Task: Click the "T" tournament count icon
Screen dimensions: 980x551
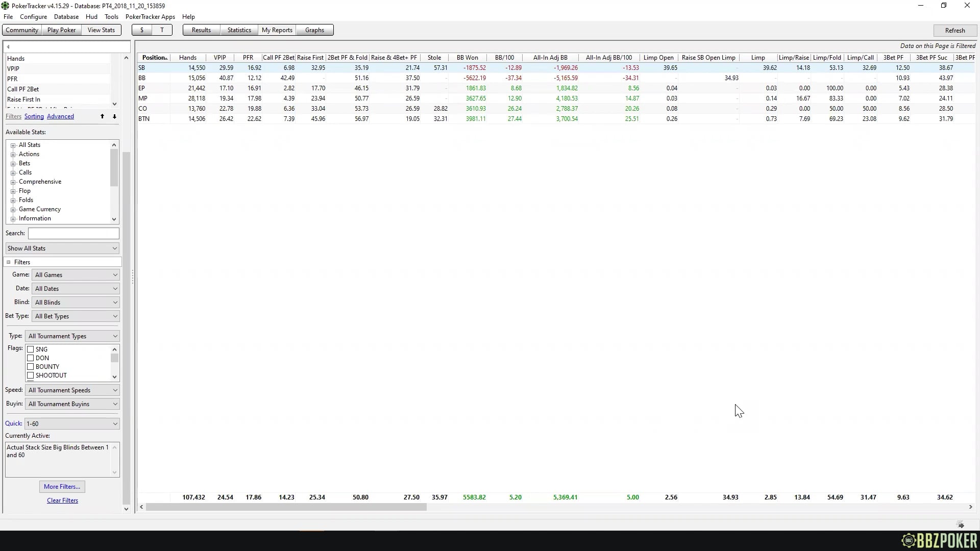Action: click(162, 30)
